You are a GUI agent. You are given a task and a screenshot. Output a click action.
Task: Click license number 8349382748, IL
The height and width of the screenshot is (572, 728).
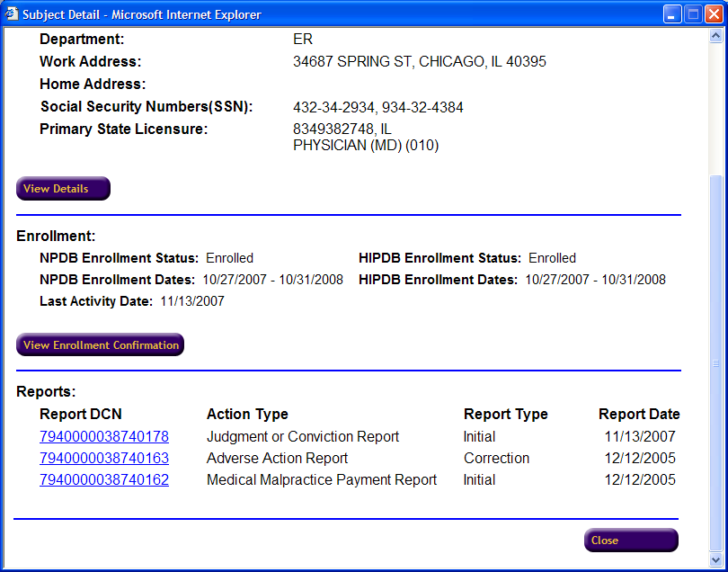click(342, 129)
